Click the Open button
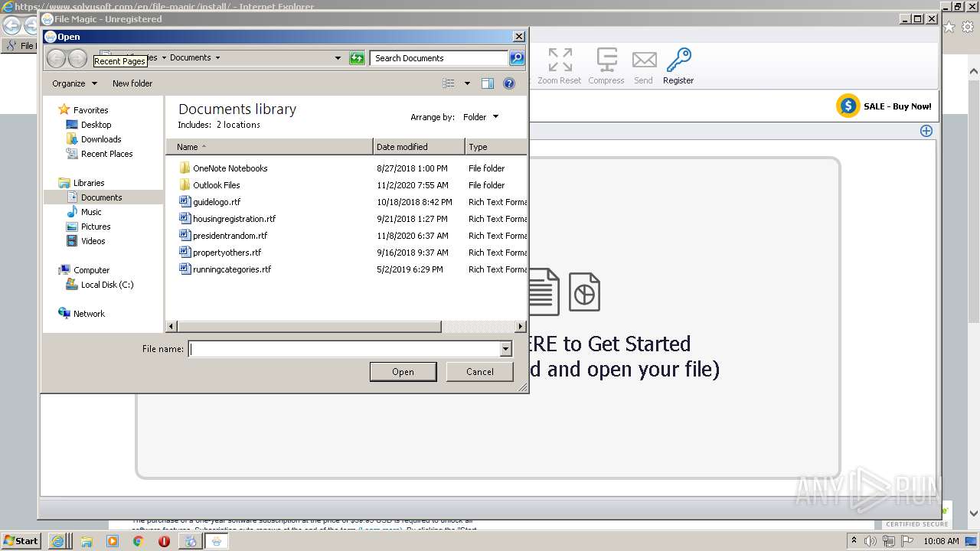The height and width of the screenshot is (551, 980). coord(403,372)
